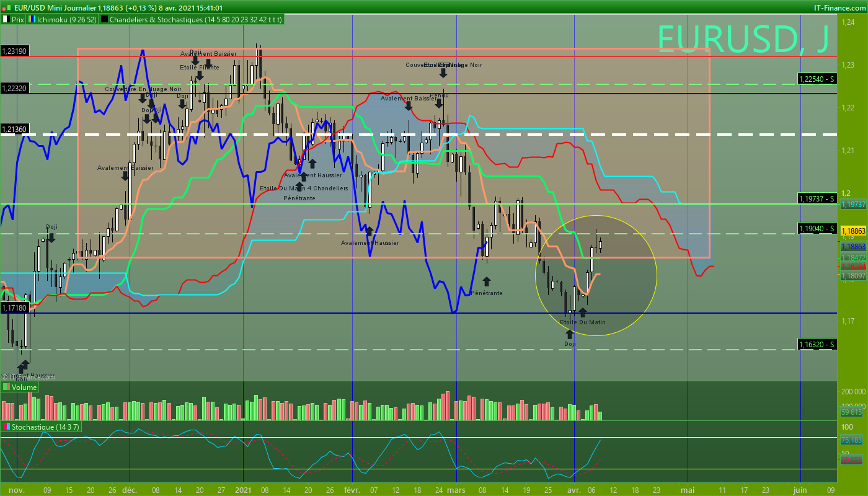Click the mars label on the time axis
The width and height of the screenshot is (868, 496).
click(456, 490)
